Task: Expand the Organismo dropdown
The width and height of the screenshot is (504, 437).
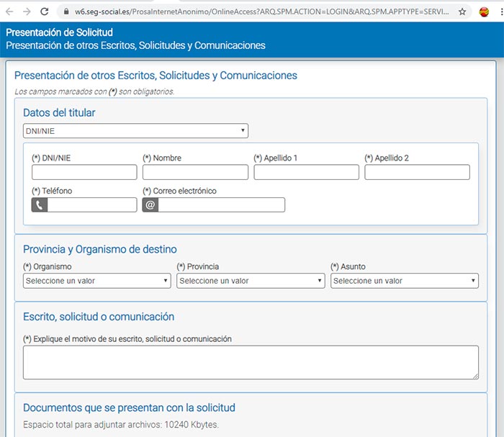Action: pos(96,281)
